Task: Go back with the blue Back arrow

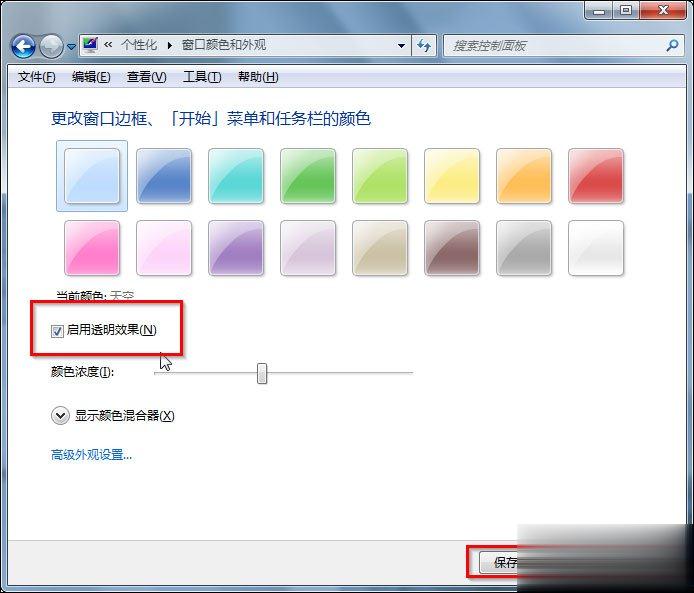Action: pyautogui.click(x=23, y=46)
